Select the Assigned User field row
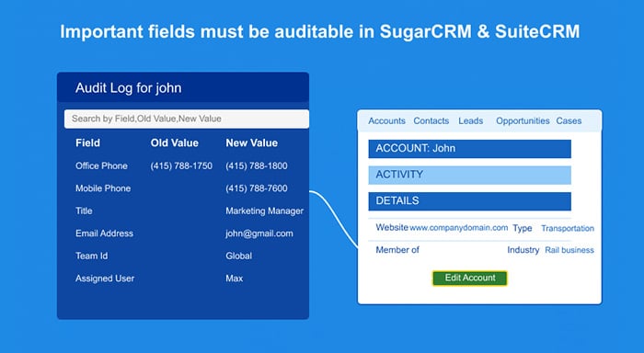Image resolution: width=644 pixels, height=353 pixels. pyautogui.click(x=105, y=279)
